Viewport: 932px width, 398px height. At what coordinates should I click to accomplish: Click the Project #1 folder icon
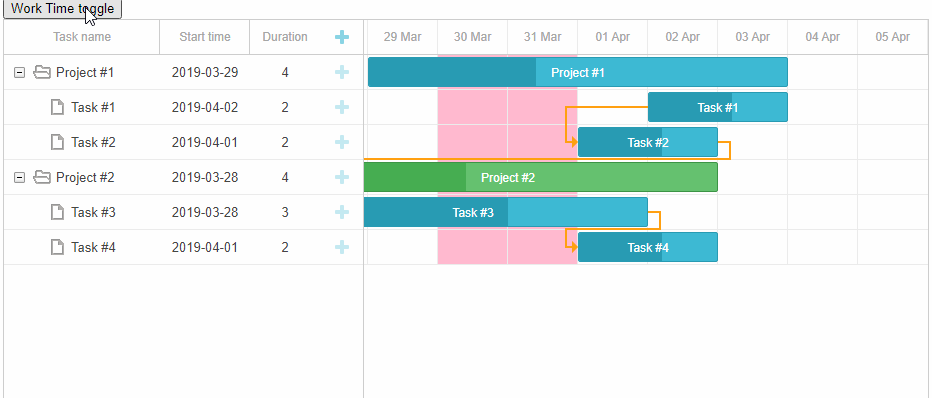[42, 72]
